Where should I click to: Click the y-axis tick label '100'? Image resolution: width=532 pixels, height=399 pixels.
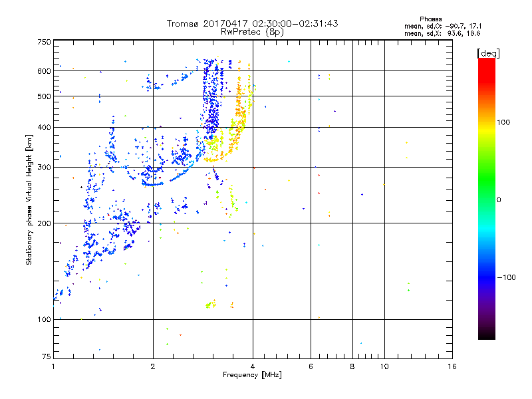pos(44,320)
